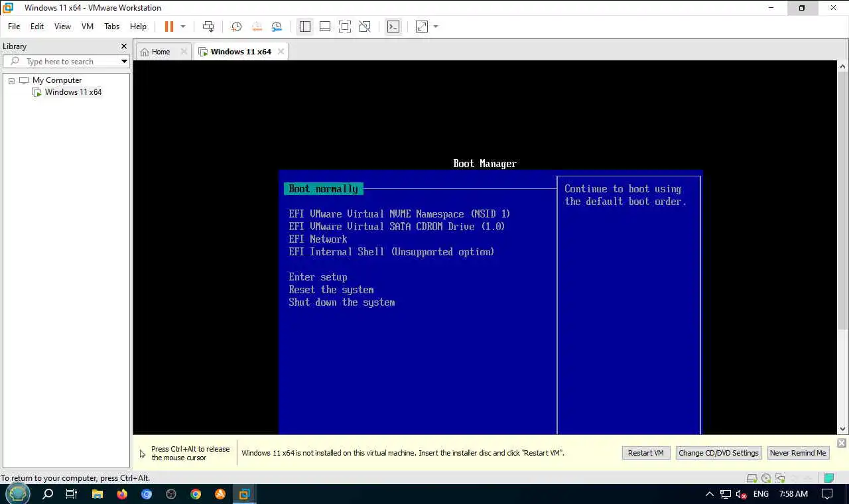Open the Edit menu

tap(37, 27)
